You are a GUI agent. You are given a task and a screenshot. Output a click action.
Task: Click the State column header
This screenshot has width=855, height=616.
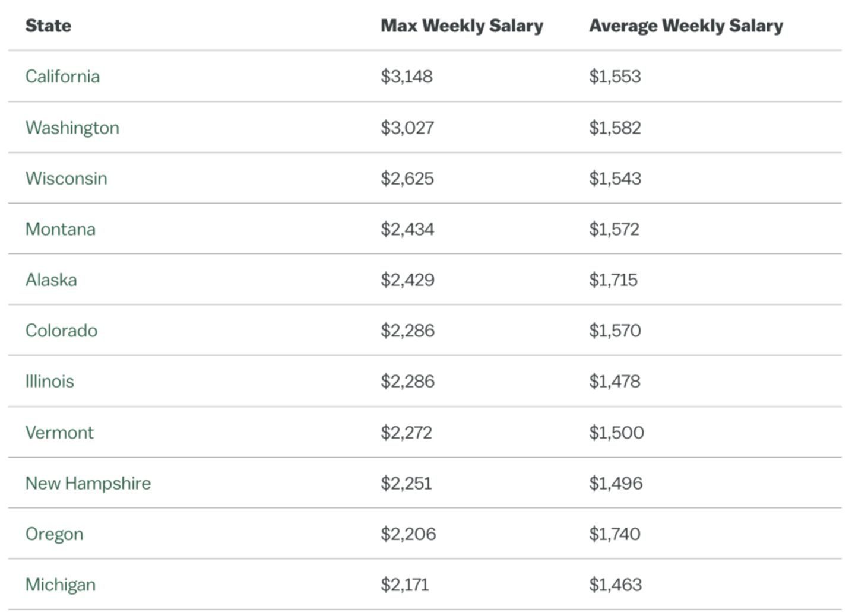point(48,26)
